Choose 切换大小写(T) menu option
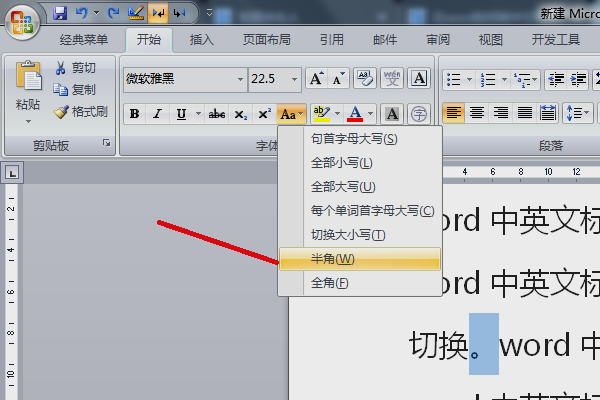This screenshot has height=400, width=600. tap(360, 235)
